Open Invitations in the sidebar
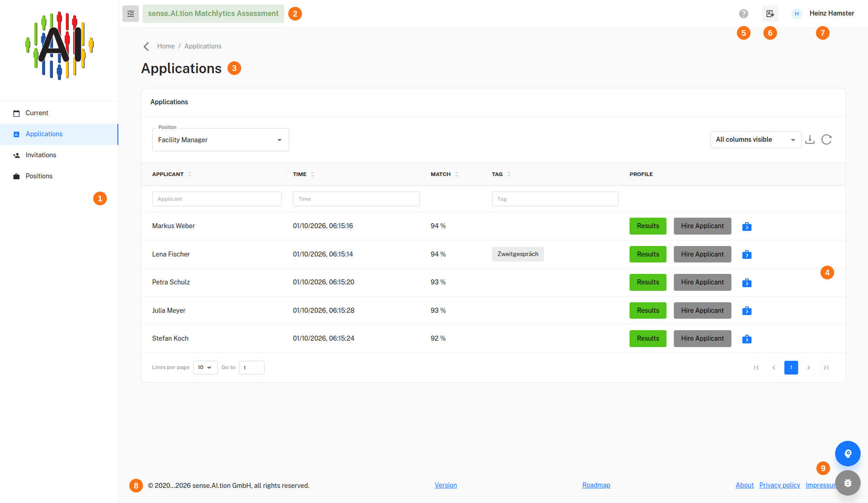Viewport: 868px width, 503px height. [x=59, y=155]
